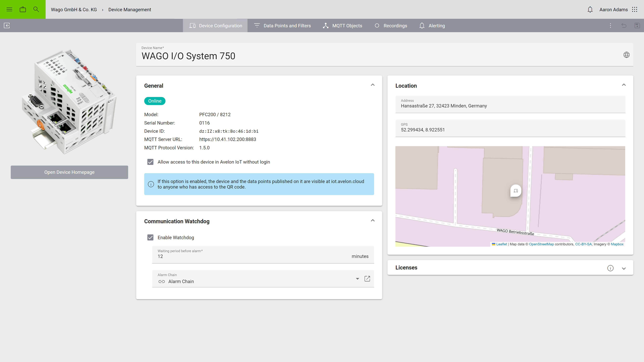
Task: Click the info icon in blue notice
Action: pos(151,184)
